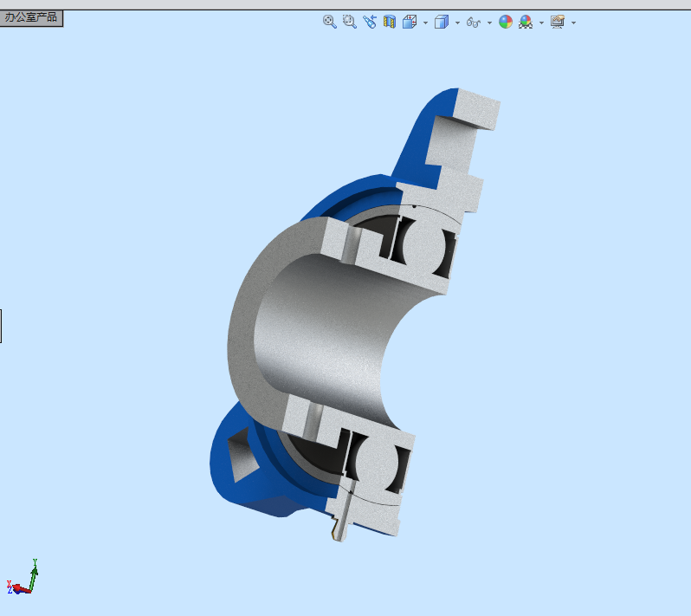Click the green Y axis of triad

tap(34, 574)
